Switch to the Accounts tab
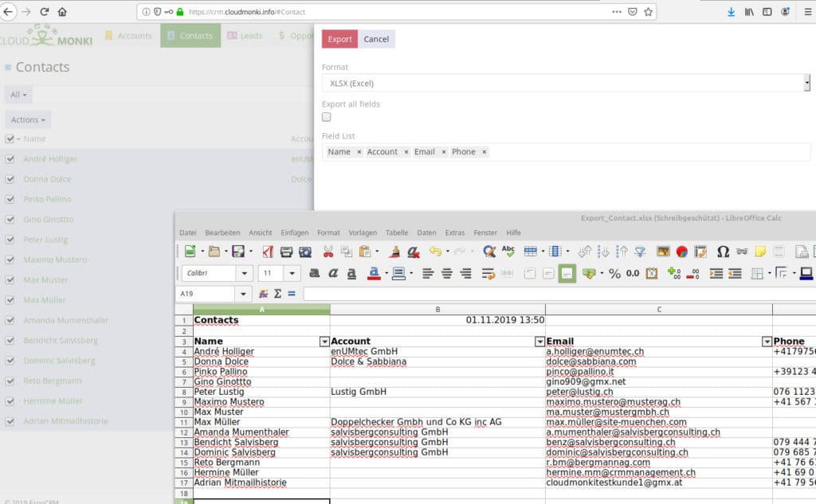The height and width of the screenshot is (504, 816). 128,35
